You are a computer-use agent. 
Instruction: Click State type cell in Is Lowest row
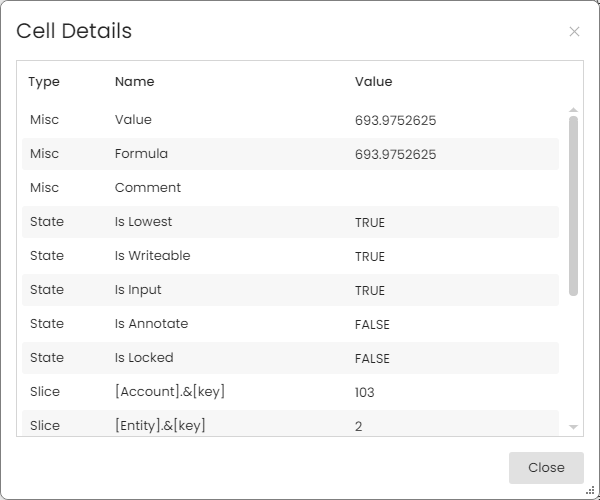47,221
